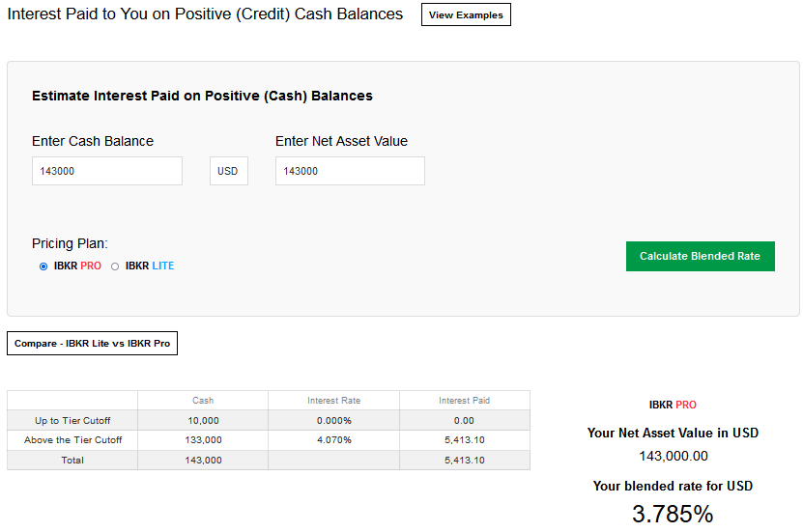Click the 143,000 total cash cell

point(203,460)
